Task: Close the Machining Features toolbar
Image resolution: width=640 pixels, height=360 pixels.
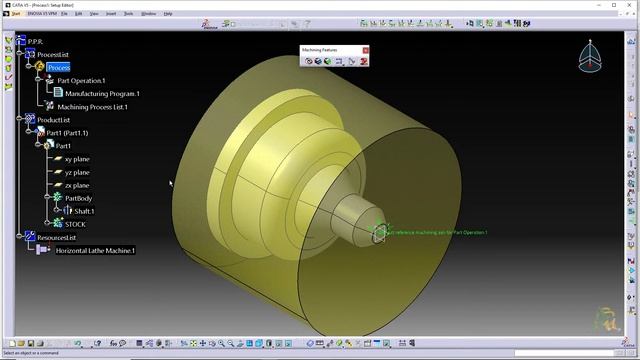Action: (x=365, y=50)
